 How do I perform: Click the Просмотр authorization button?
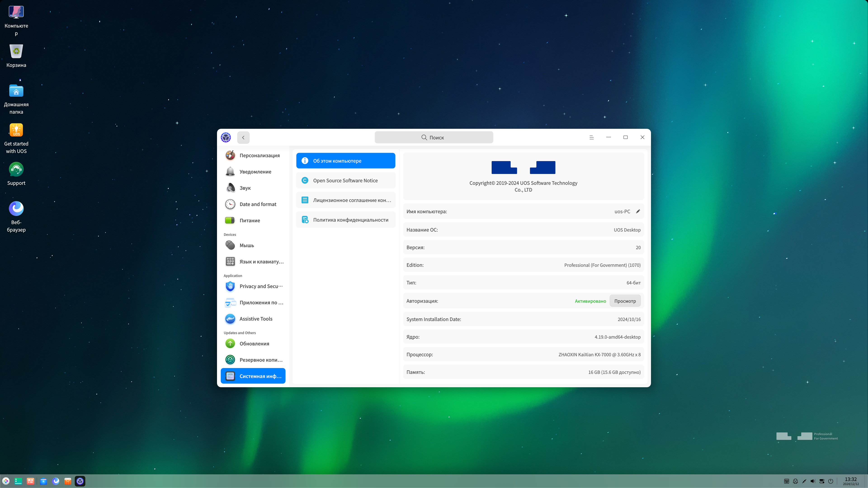pos(625,301)
